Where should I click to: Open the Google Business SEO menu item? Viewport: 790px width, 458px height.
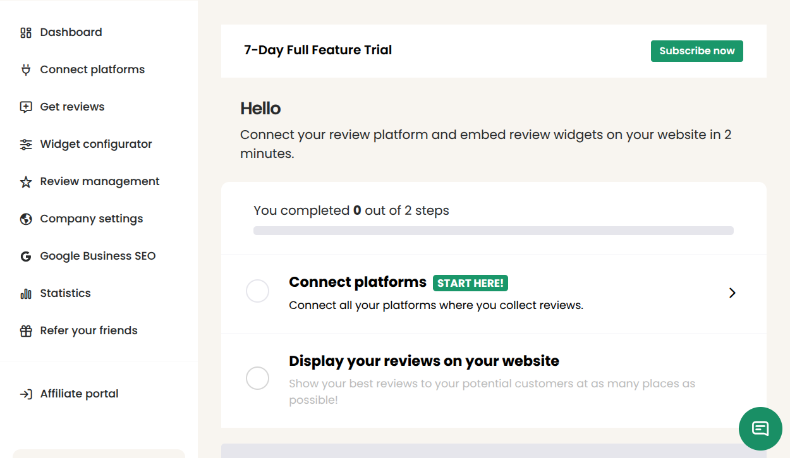98,256
